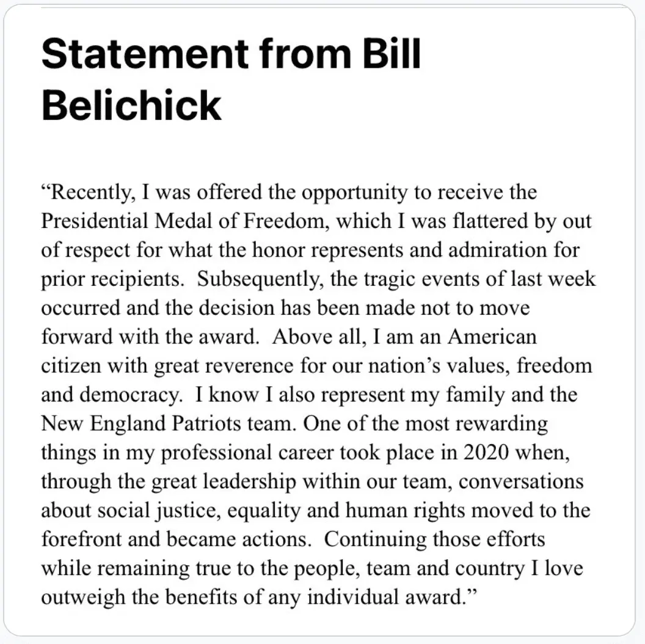Screen dimensions: 645x644
Task: Click the word "Belichick" in the heading
Action: click(131, 104)
